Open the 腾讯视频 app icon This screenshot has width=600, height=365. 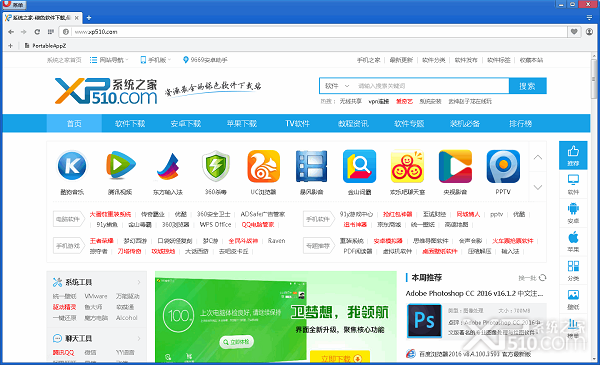coord(120,166)
